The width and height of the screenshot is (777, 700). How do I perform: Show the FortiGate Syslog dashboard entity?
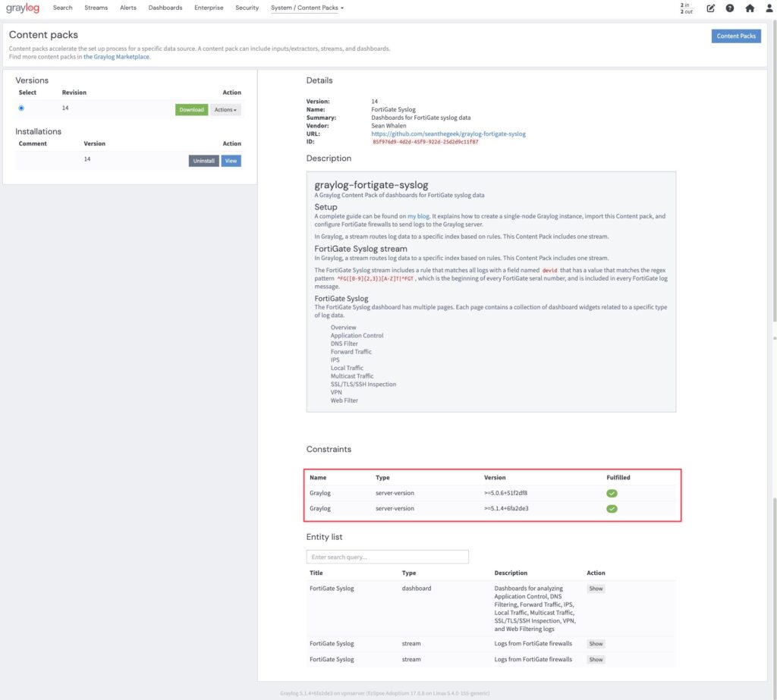point(596,589)
